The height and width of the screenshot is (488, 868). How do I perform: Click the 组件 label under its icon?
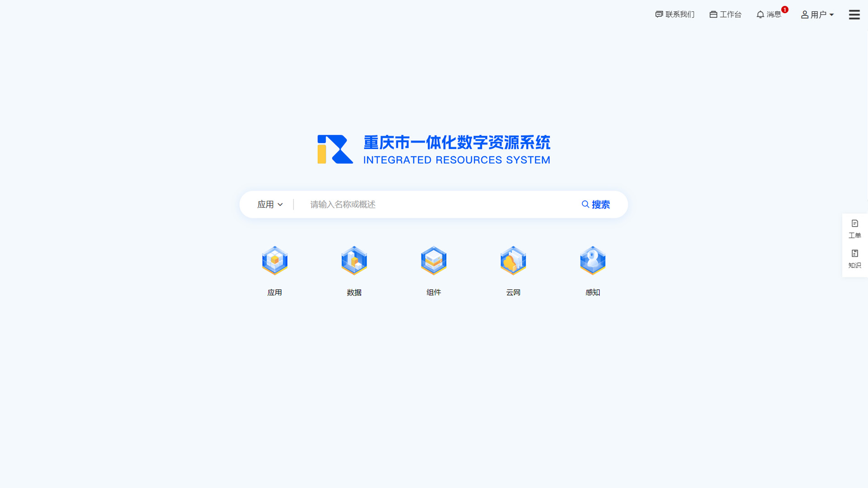pyautogui.click(x=434, y=292)
